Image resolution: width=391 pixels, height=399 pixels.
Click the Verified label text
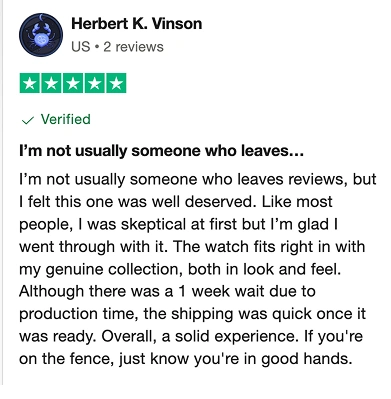tap(66, 119)
